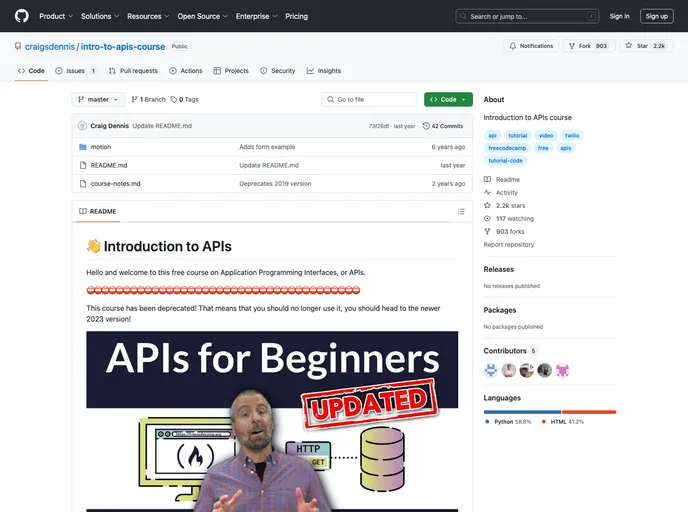Viewport: 688px width, 512px height.
Task: Open the master branch selector
Action: [x=98, y=100]
